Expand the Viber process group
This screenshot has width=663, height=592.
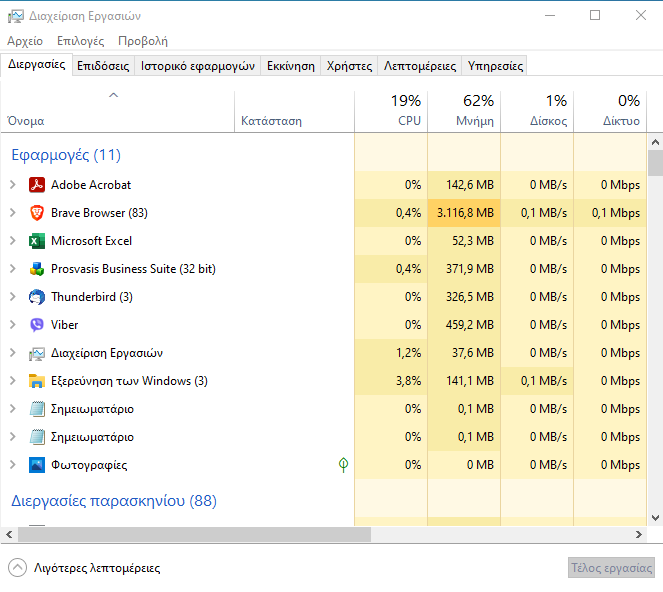pyautogui.click(x=13, y=325)
